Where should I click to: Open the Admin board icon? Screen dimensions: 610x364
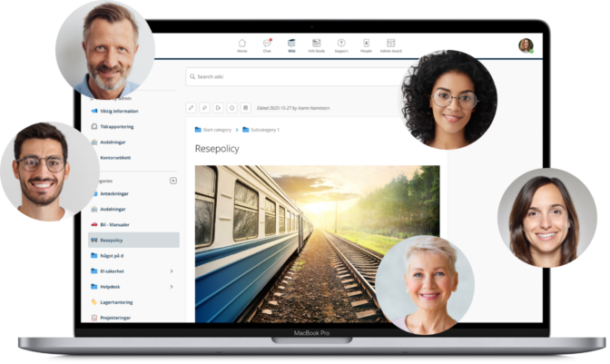tap(391, 44)
